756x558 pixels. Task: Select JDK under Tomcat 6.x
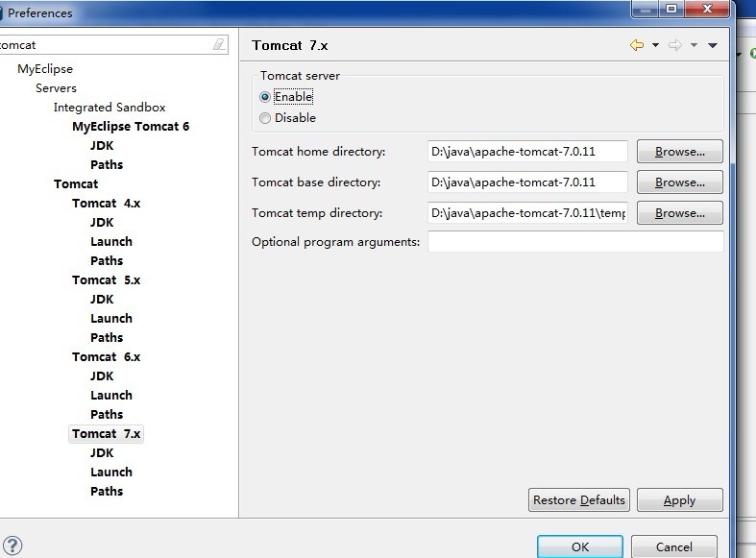(x=102, y=376)
